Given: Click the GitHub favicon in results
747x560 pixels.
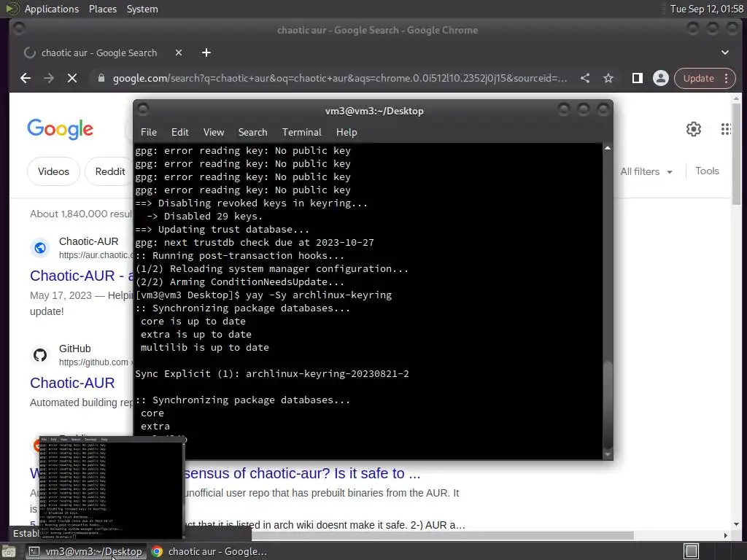Looking at the screenshot, I should point(40,355).
